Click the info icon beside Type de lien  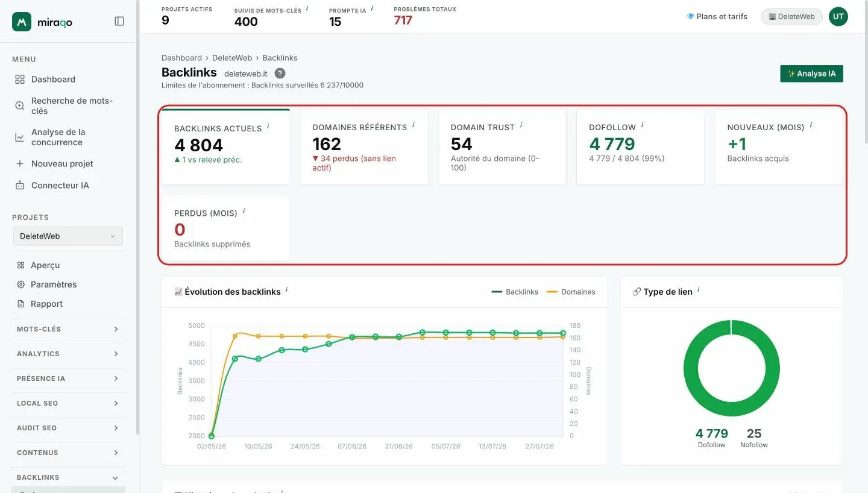pyautogui.click(x=699, y=290)
